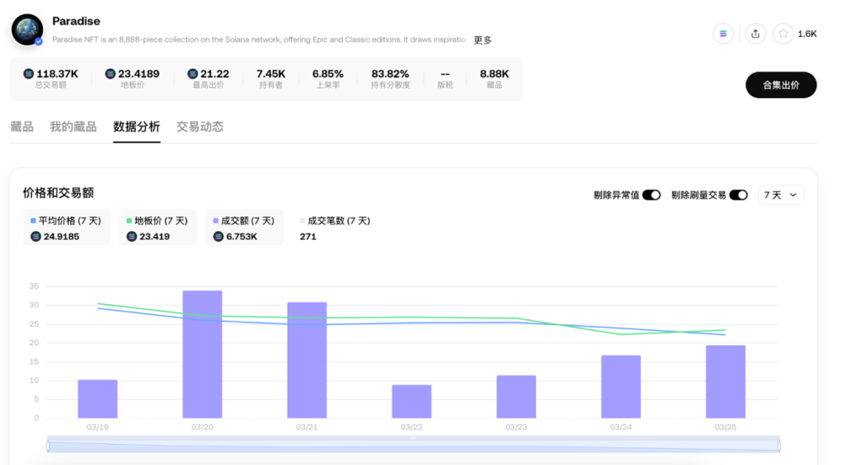Click the Solana icon beside 24.9185 average price
868x465 pixels.
point(36,236)
